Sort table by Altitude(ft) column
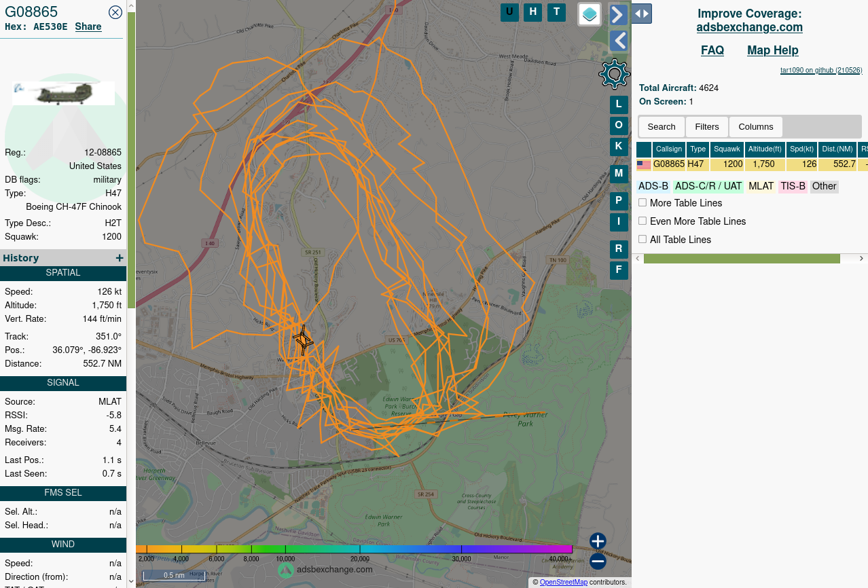Screen dimensions: 868x588 coord(765,149)
